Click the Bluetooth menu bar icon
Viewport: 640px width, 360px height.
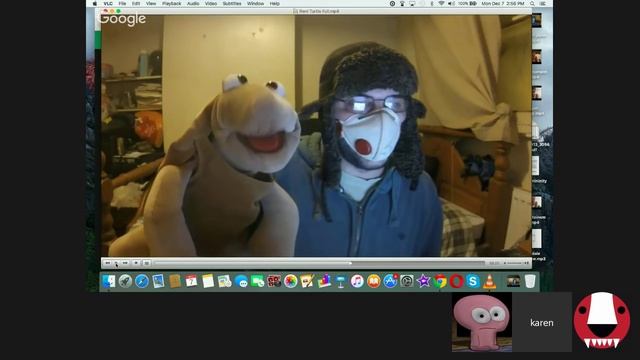(431, 3)
